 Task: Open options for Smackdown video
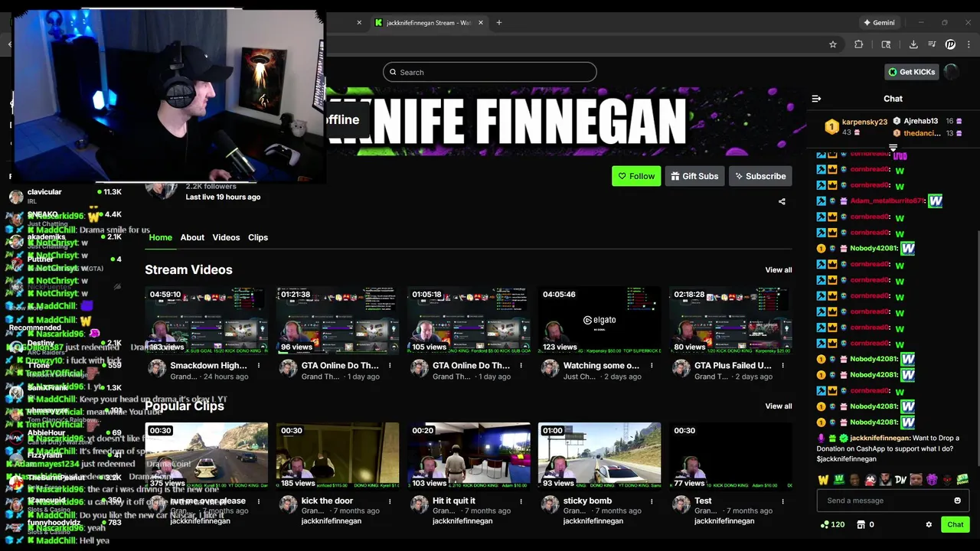click(259, 366)
